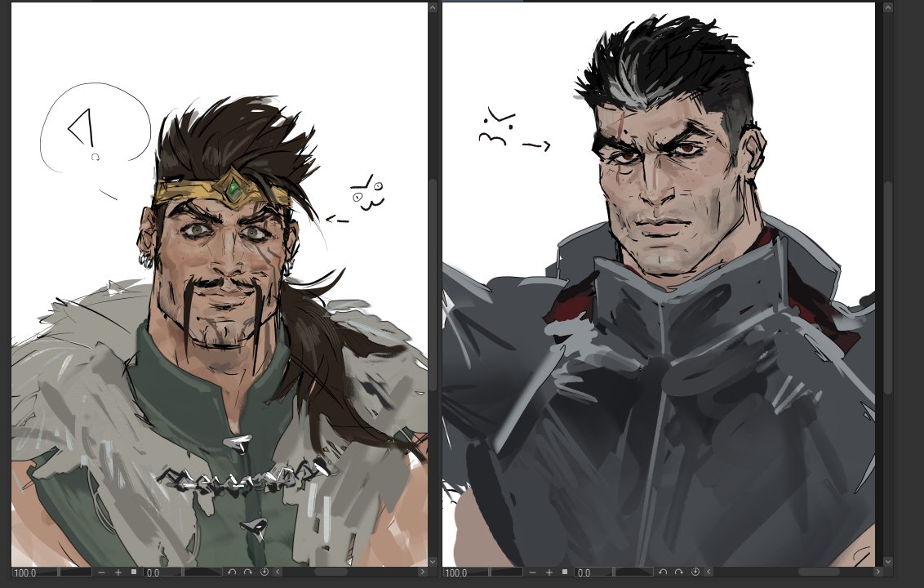Click right canvas horizontal scroll left arrow
Viewport: 924px width, 588px height.
[709, 572]
